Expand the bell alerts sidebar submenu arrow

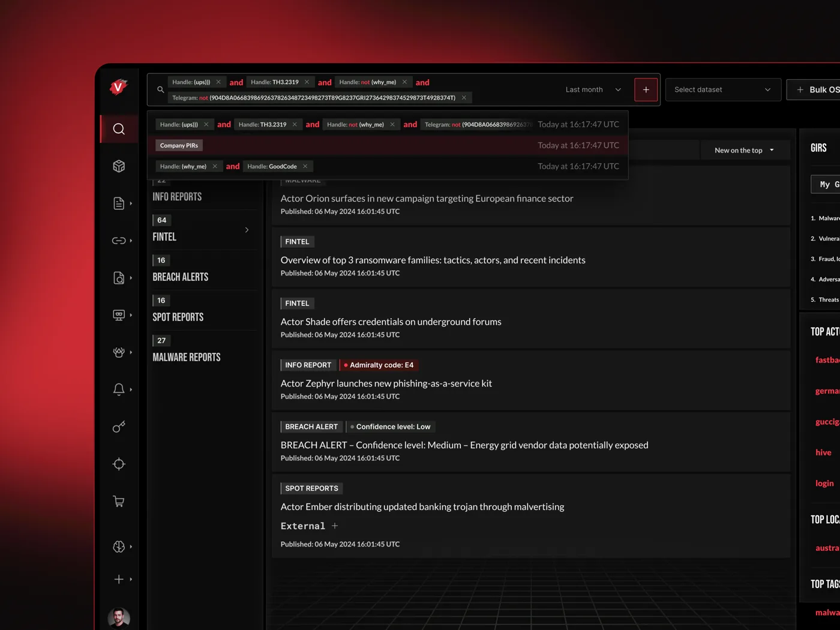pyautogui.click(x=131, y=389)
